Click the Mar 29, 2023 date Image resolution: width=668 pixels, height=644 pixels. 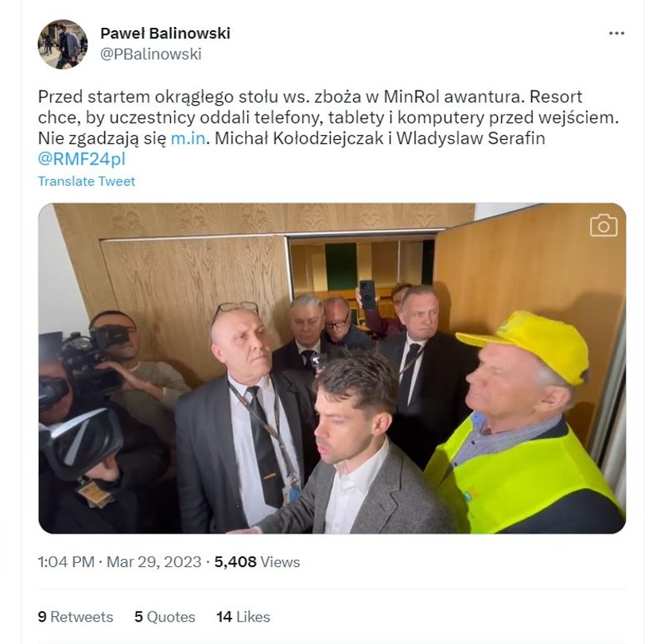(x=153, y=562)
